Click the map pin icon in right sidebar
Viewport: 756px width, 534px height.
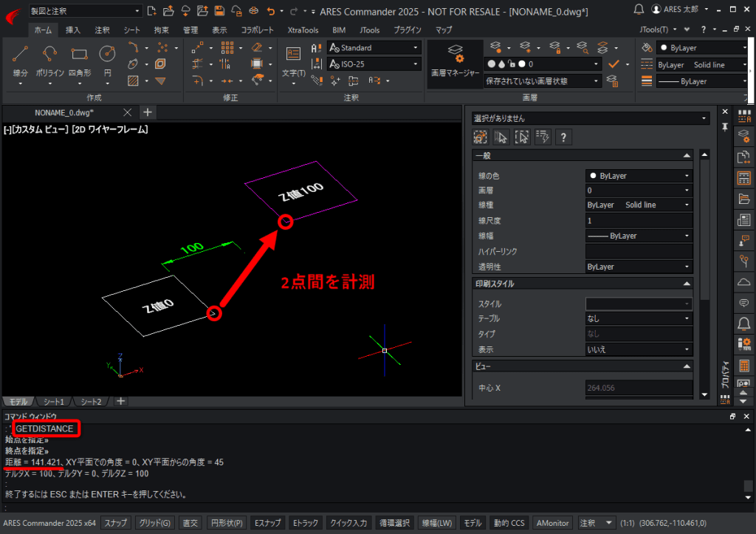(x=744, y=261)
